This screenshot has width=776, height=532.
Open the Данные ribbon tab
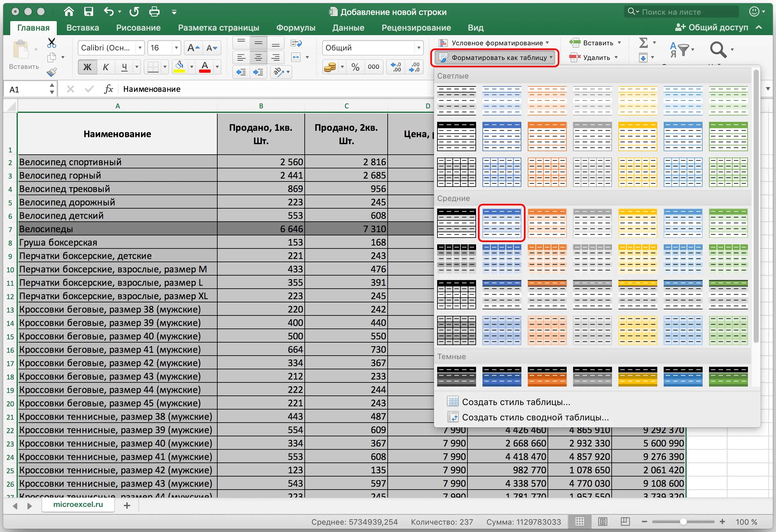tap(348, 28)
